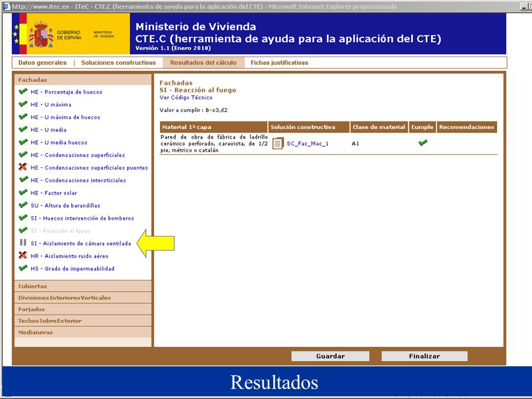Expand DivisionesInterioresVerticales section
Screen dimensions: 532x399
[x=83, y=298]
